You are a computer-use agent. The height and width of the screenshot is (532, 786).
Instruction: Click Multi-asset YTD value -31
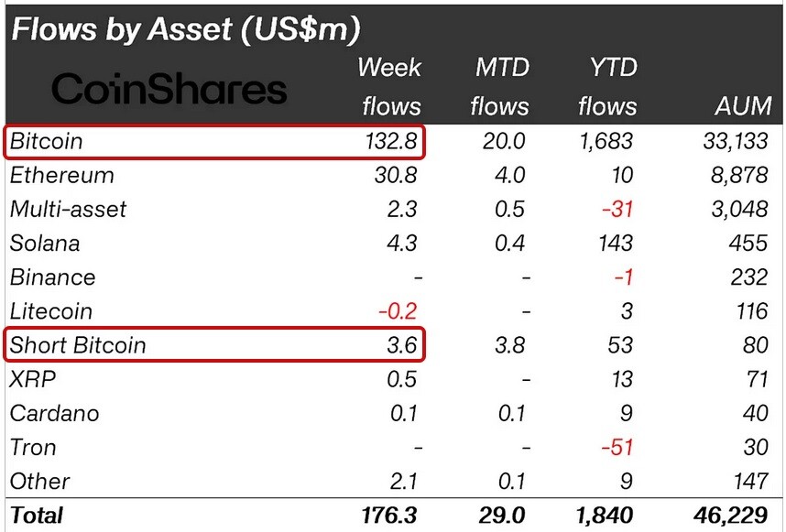click(617, 210)
